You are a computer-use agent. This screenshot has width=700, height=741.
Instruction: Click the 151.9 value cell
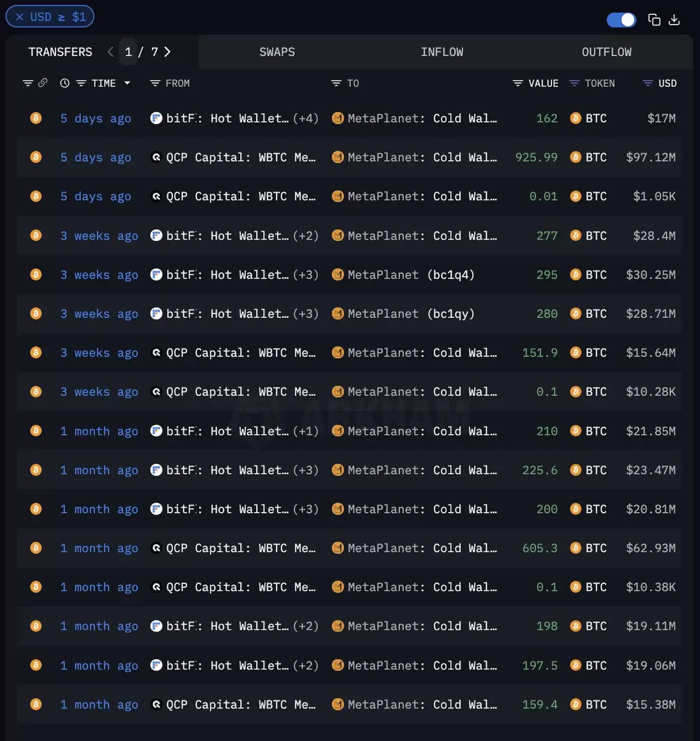[540, 353]
